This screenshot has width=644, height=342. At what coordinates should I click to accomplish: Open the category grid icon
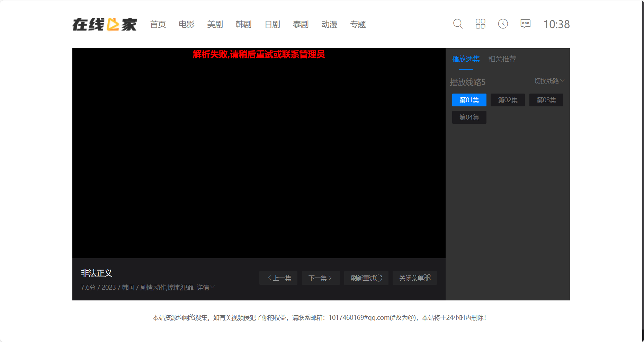[480, 24]
